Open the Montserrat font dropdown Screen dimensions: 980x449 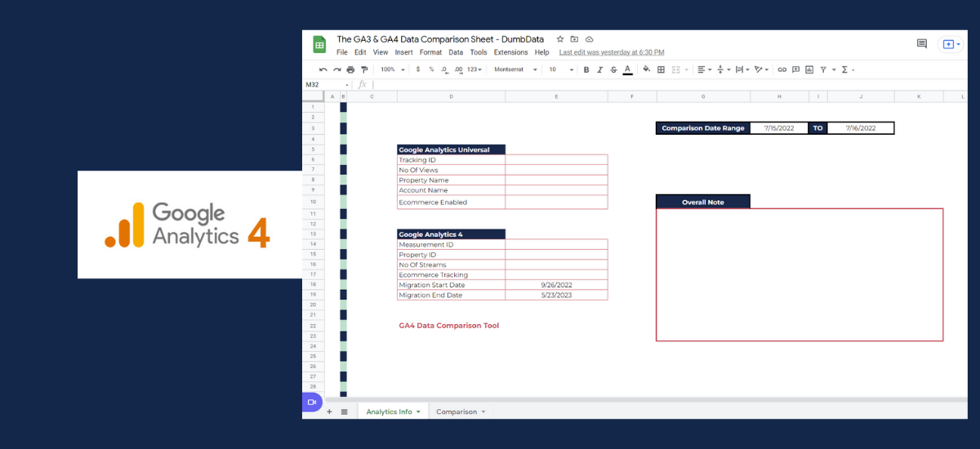point(515,69)
